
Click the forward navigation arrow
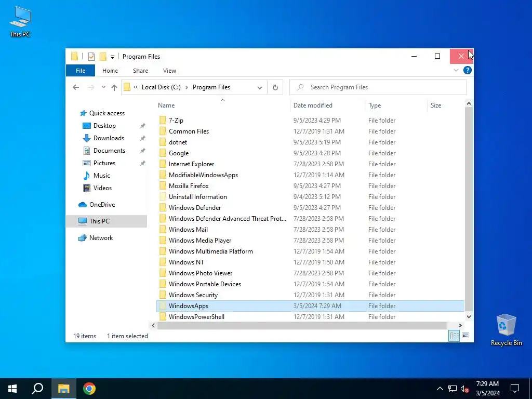[91, 87]
